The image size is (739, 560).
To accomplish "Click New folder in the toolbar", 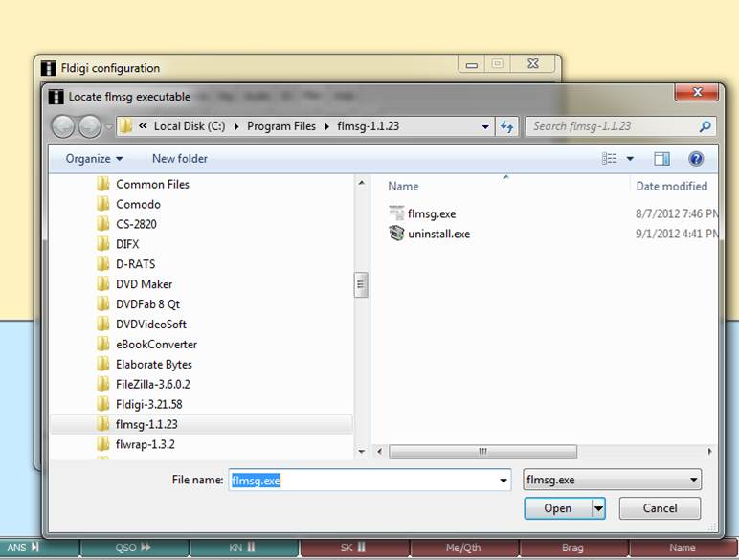I will (179, 159).
